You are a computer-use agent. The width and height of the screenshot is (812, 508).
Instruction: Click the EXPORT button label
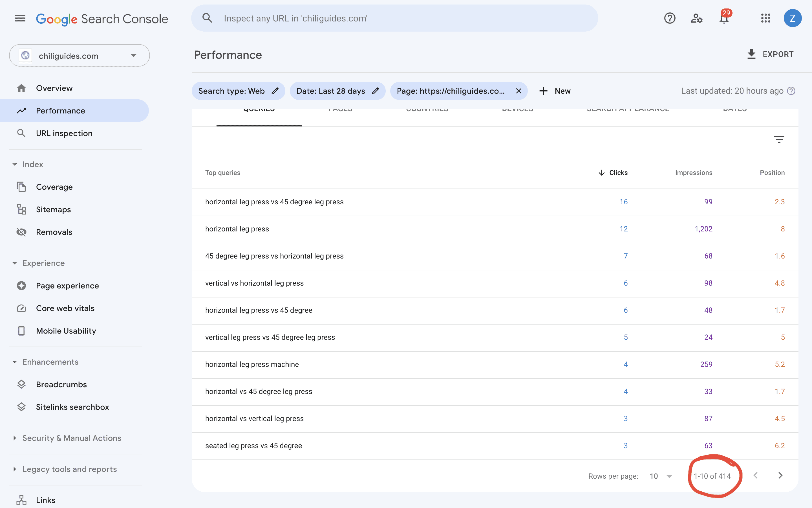(778, 54)
